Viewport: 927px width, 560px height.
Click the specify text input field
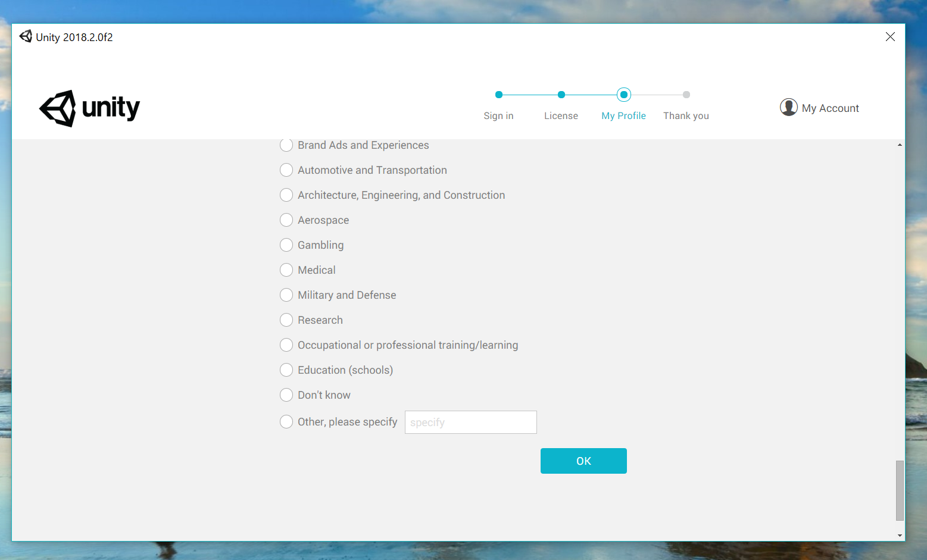(470, 423)
